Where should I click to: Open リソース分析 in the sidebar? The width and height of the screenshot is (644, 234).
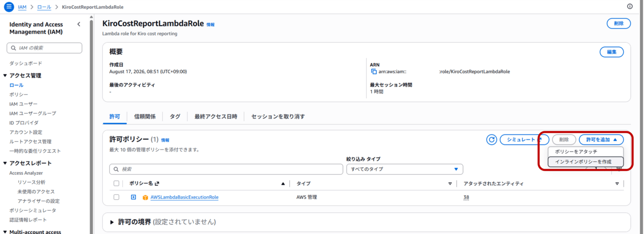click(x=31, y=182)
